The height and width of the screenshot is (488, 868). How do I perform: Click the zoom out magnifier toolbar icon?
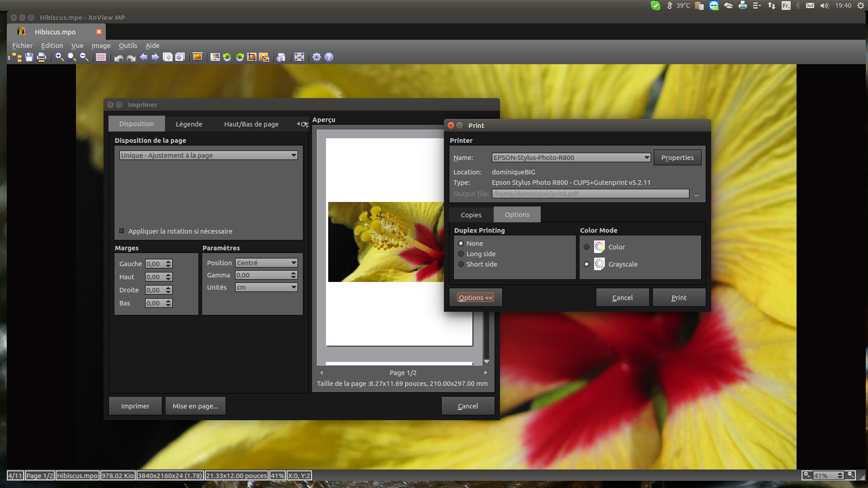[x=84, y=57]
